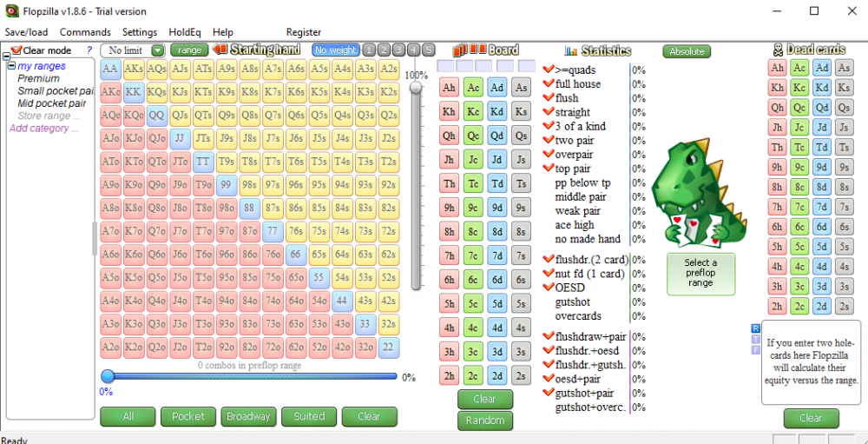Mark 5h as a dead card
Screen dimensions: 868x444
click(x=777, y=247)
